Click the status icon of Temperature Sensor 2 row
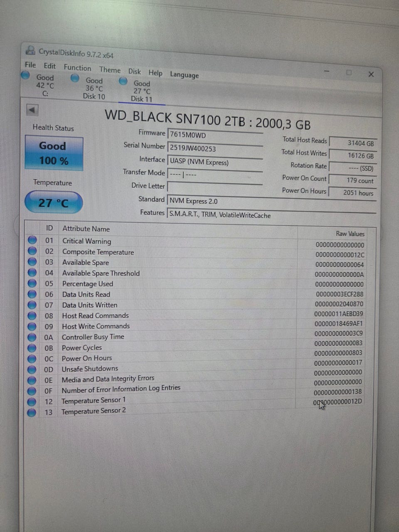Screen dimensions: 399x532 32,413
